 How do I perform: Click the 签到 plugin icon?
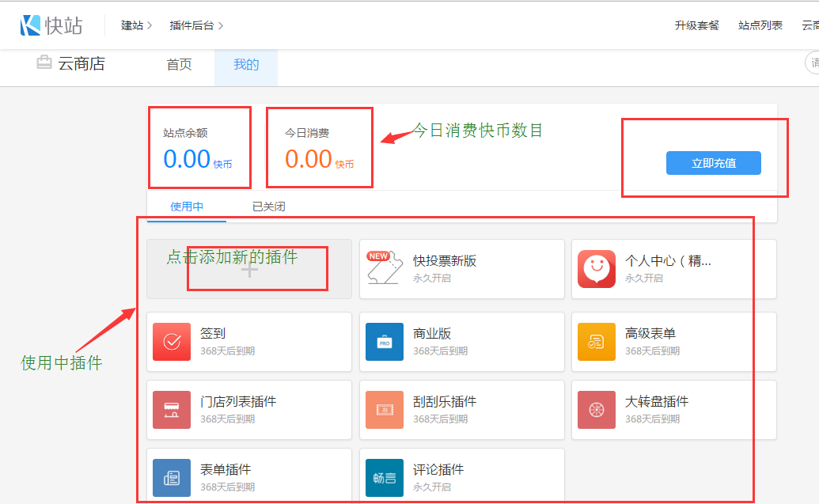[172, 342]
